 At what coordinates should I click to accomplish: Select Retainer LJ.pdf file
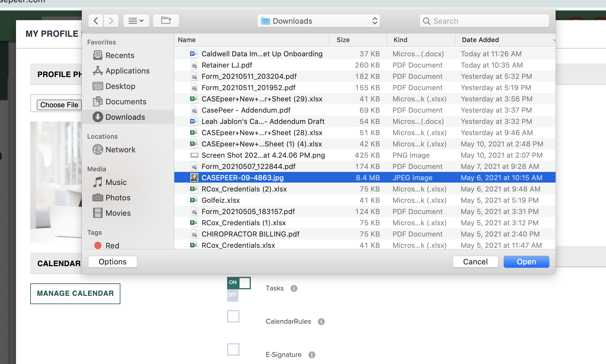point(365,65)
